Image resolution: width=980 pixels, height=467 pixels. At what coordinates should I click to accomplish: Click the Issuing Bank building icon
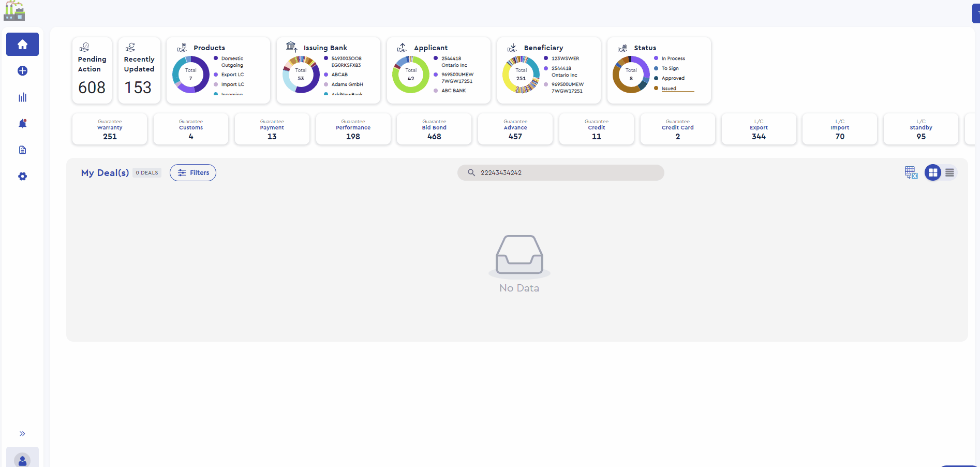292,47
